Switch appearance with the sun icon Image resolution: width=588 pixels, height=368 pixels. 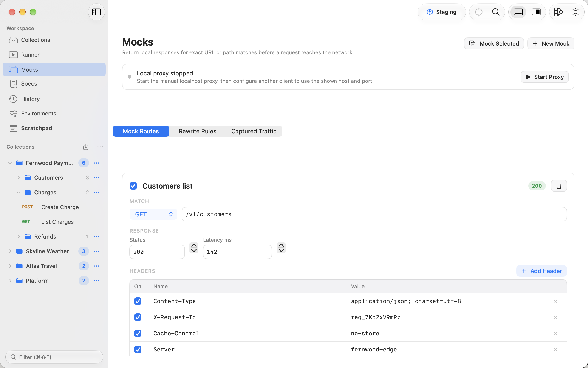(x=575, y=12)
